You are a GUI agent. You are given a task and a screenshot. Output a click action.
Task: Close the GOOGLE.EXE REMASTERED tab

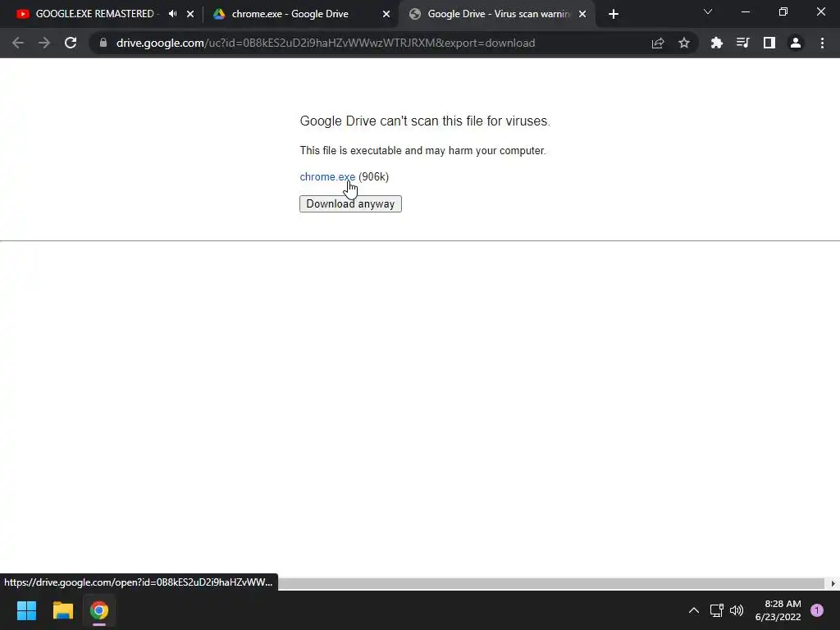(x=190, y=14)
